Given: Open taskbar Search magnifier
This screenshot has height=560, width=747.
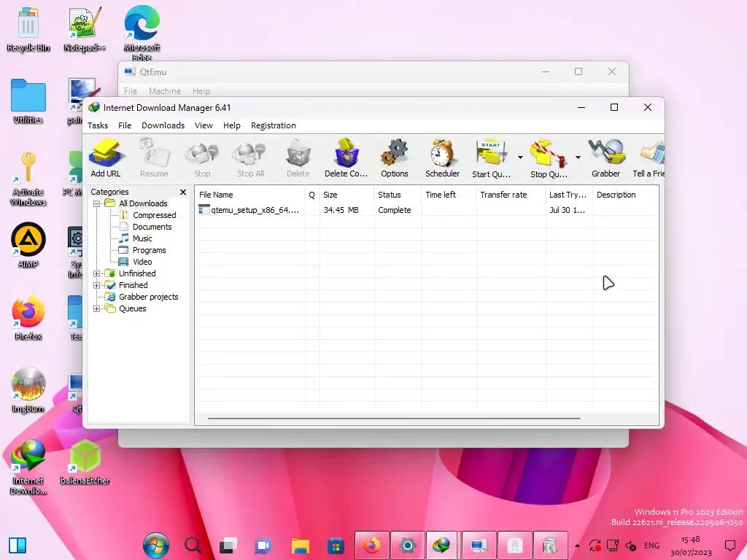Looking at the screenshot, I should pos(193,545).
